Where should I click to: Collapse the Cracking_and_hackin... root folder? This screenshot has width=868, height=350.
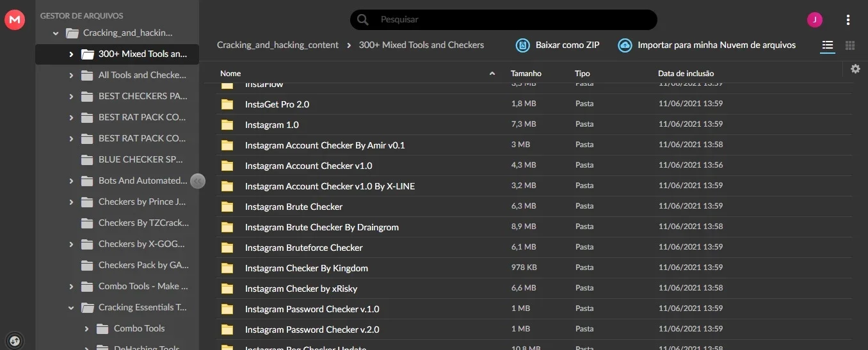56,33
